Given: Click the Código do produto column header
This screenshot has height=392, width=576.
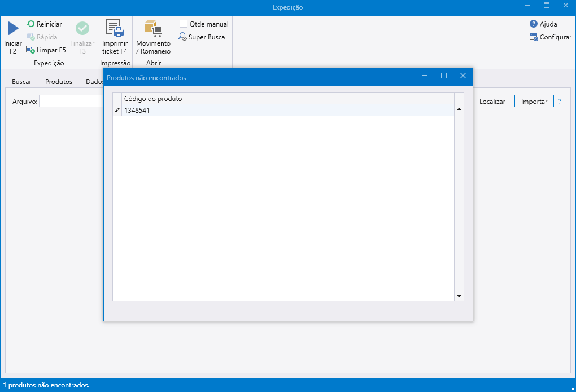Looking at the screenshot, I should coord(282,99).
